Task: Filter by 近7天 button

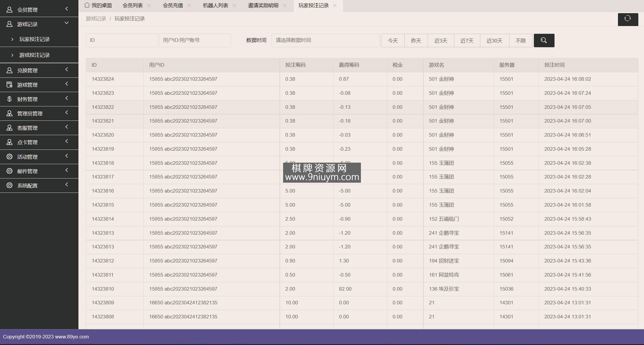Action: coord(467,41)
